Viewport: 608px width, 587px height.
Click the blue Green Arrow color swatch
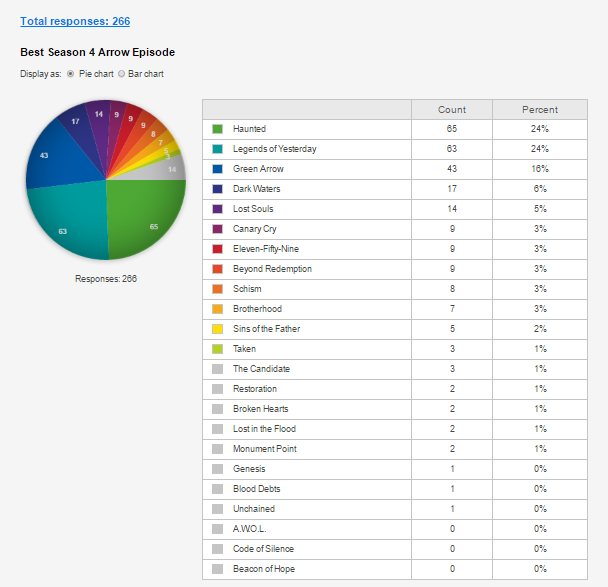pos(218,169)
